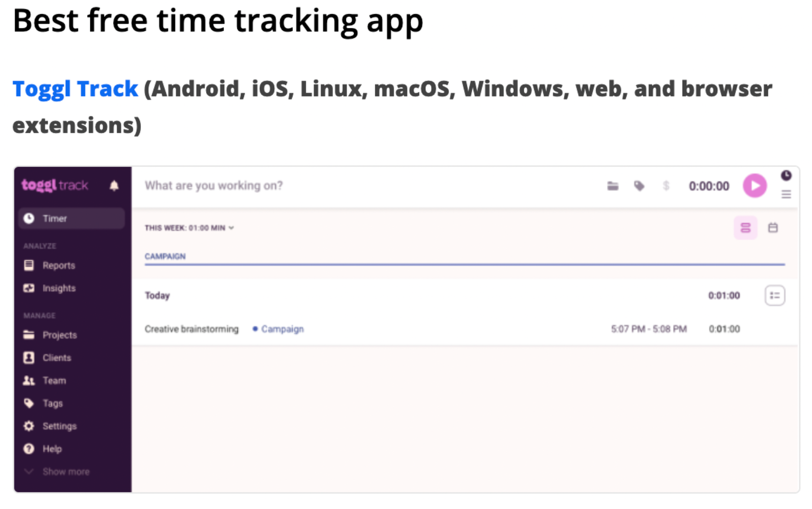Click the What are you working on field
This screenshot has width=812, height=509.
[214, 185]
